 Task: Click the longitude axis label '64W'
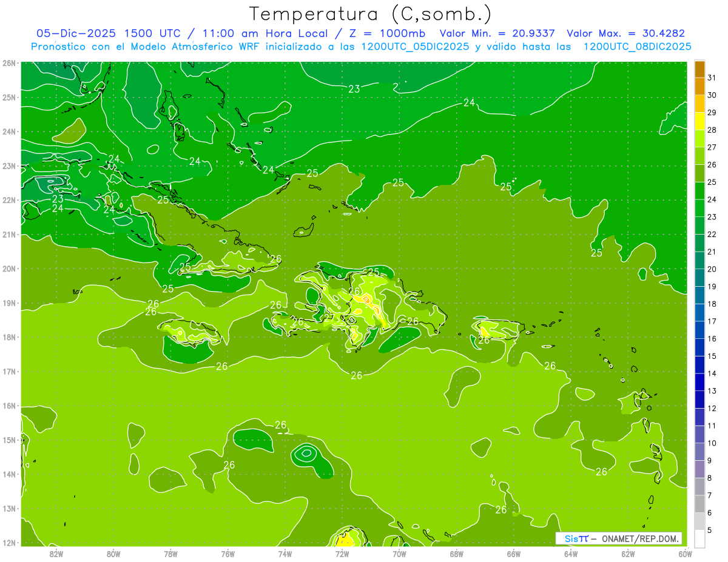coord(571,554)
